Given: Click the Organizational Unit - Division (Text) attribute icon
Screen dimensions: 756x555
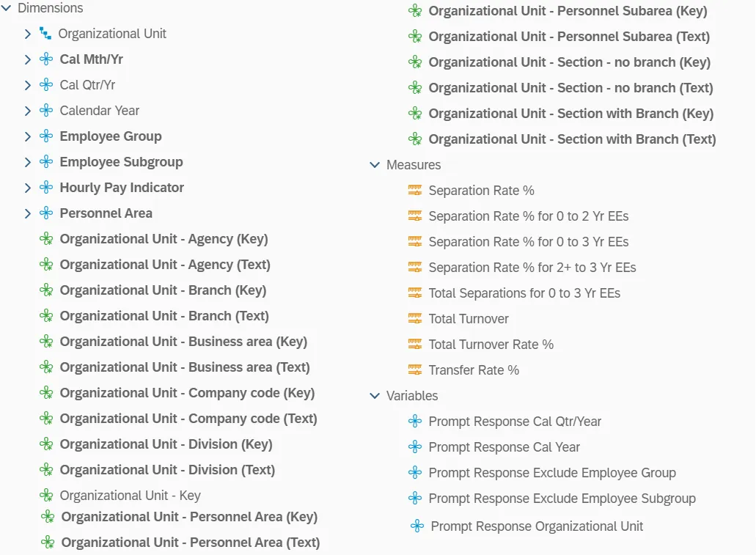Looking at the screenshot, I should click(x=46, y=470).
